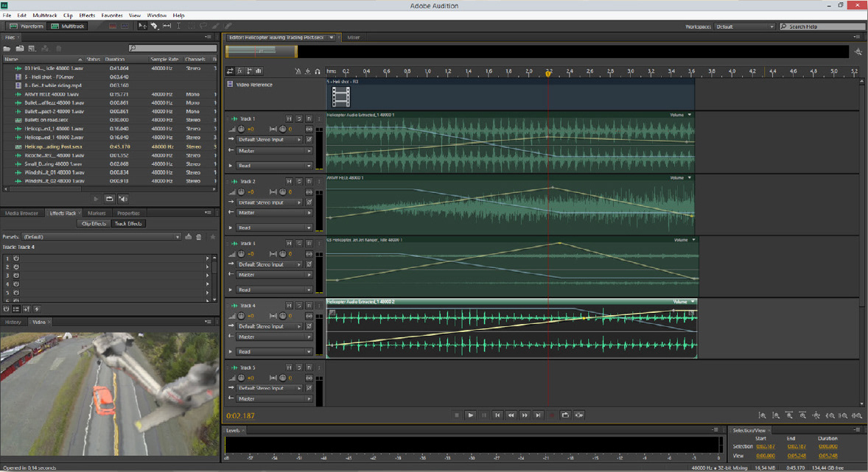Open Track 2 Read automation mode dropdown
Image resolution: width=868 pixels, height=472 pixels.
click(x=275, y=228)
